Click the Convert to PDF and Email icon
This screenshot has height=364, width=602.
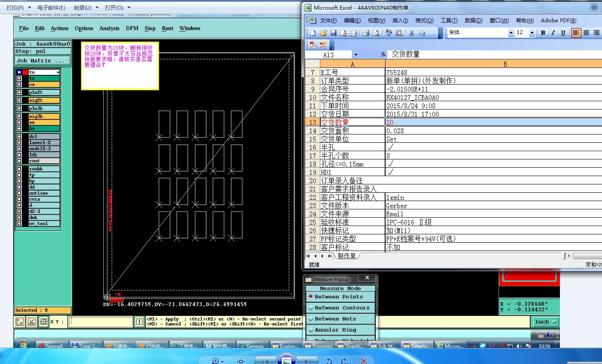(x=323, y=45)
